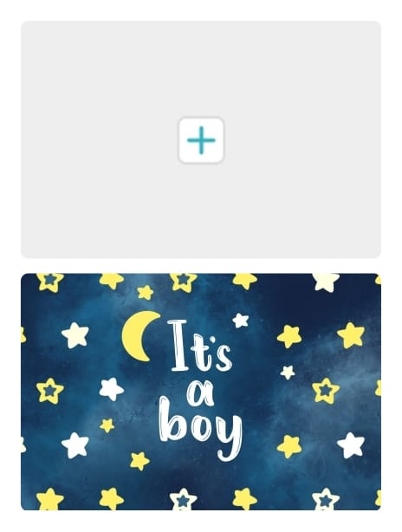Click the white star left of the moon
This screenshot has height=532, width=402.
click(75, 335)
